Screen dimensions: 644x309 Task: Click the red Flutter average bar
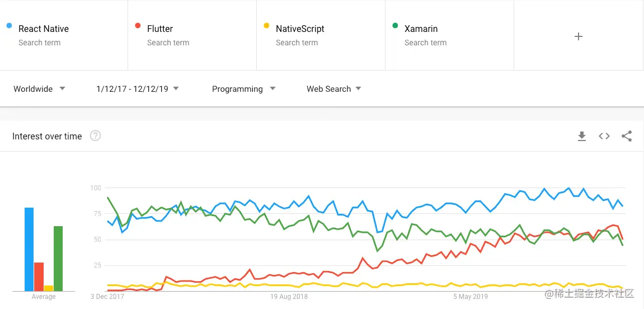[x=39, y=277]
